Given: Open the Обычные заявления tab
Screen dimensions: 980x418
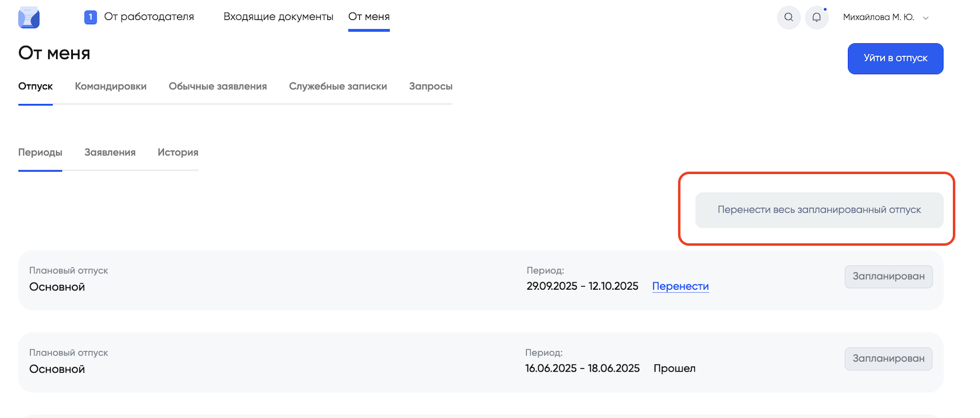Looking at the screenshot, I should click(218, 86).
